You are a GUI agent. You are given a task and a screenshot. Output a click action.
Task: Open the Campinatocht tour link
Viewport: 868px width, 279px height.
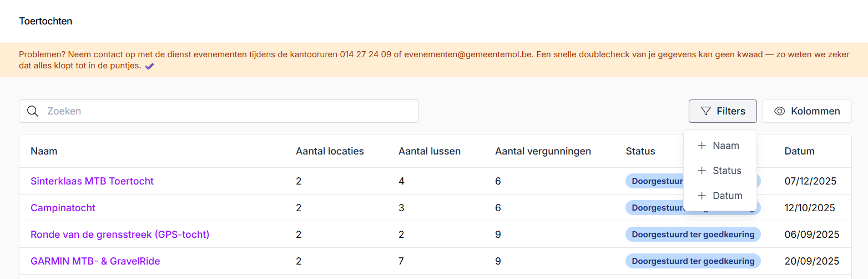[63, 208]
